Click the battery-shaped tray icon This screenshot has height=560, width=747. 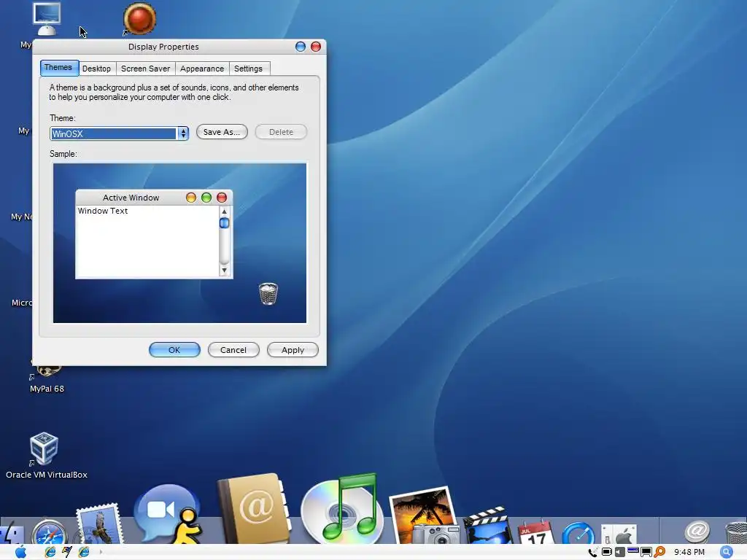click(x=606, y=552)
